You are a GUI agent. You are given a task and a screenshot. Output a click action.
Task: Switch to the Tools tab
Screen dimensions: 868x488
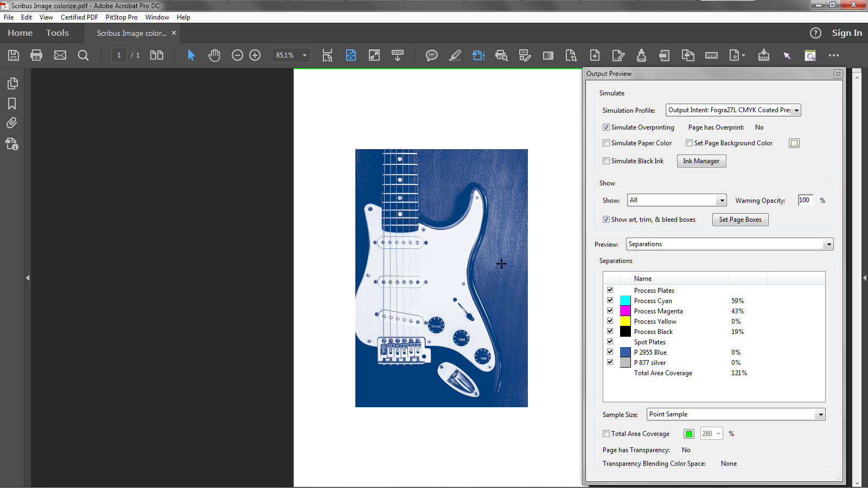[x=58, y=33]
